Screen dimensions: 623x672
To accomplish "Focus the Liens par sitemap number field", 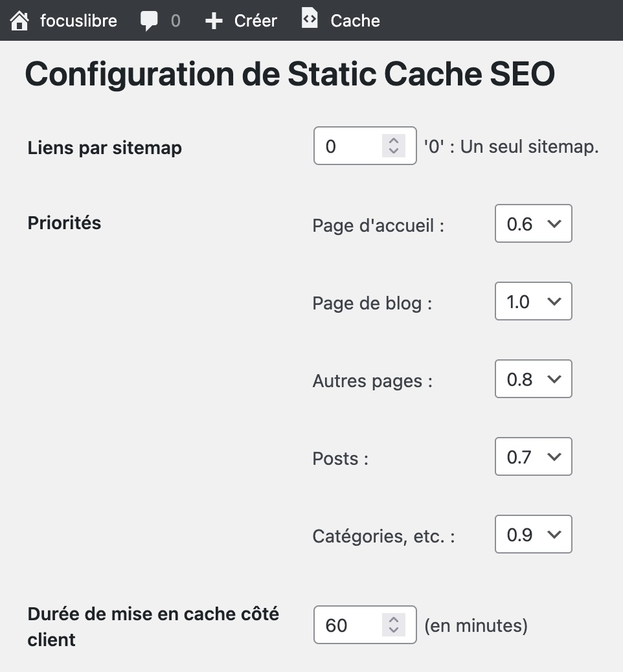I will (x=365, y=146).
